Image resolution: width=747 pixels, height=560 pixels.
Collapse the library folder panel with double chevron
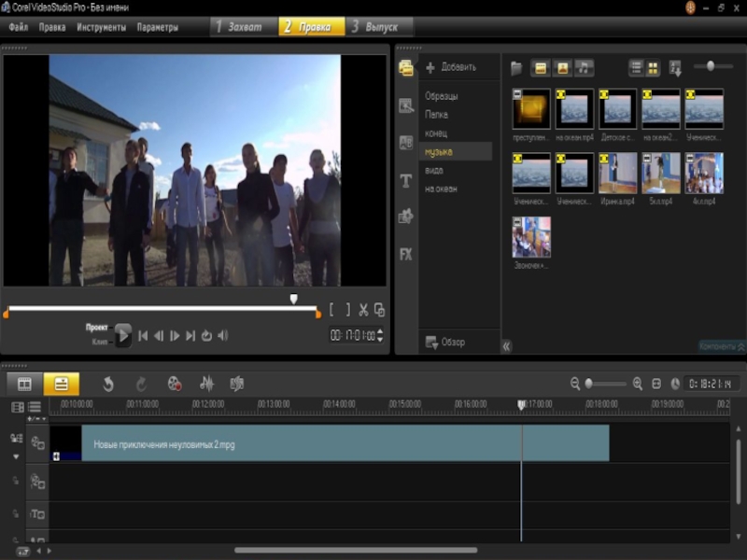(507, 346)
